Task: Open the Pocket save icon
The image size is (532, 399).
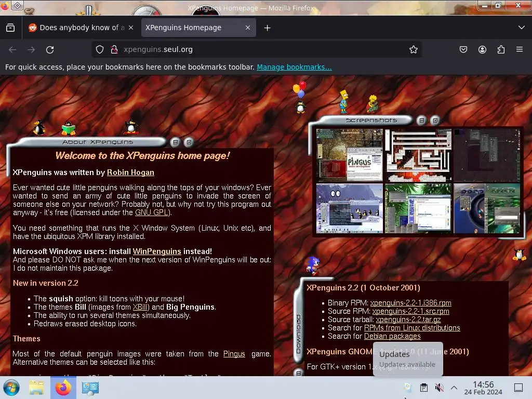Action: click(x=463, y=49)
